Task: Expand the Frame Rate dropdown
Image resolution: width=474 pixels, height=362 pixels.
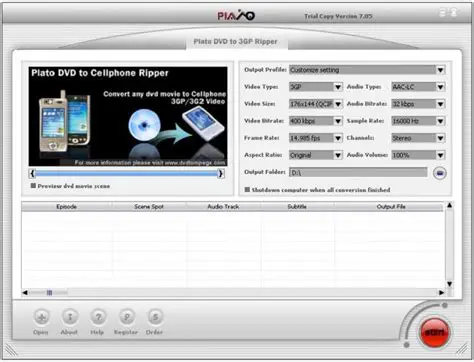Action: (x=338, y=138)
